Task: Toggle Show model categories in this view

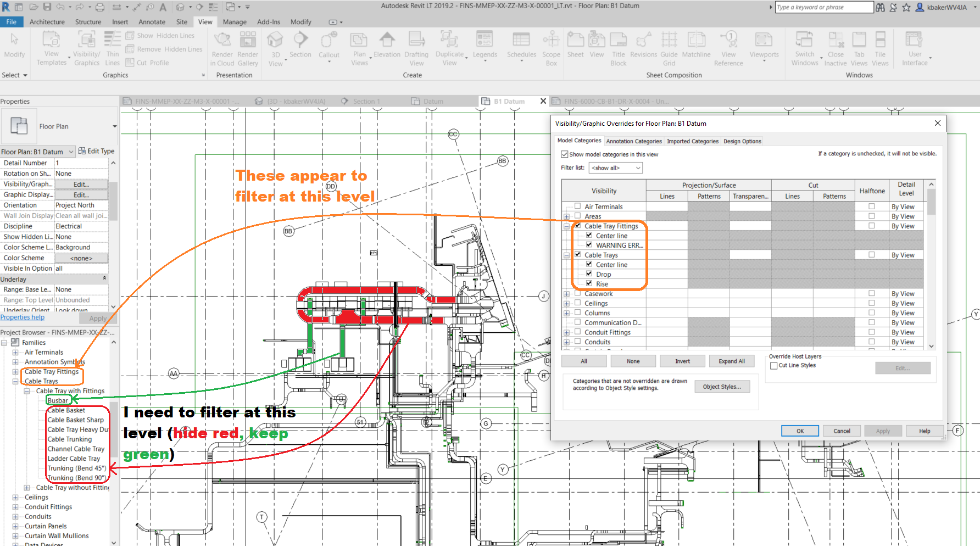Action: [x=564, y=154]
